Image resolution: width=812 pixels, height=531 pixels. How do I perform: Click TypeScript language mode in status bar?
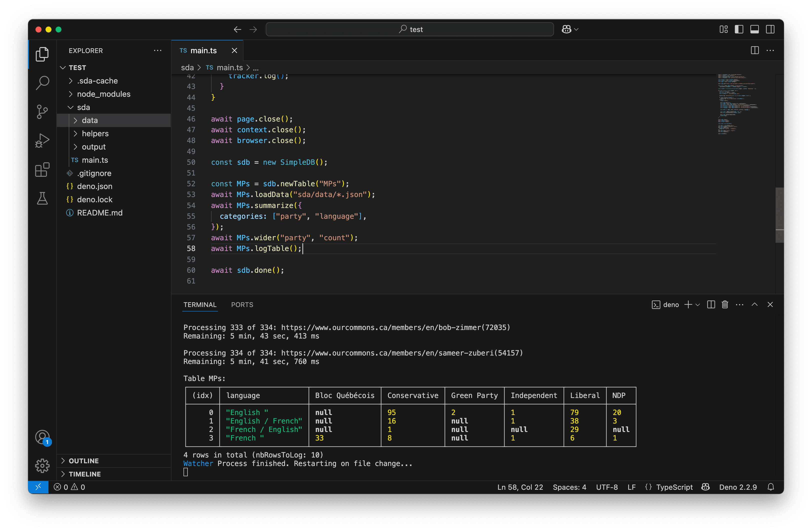[674, 487]
